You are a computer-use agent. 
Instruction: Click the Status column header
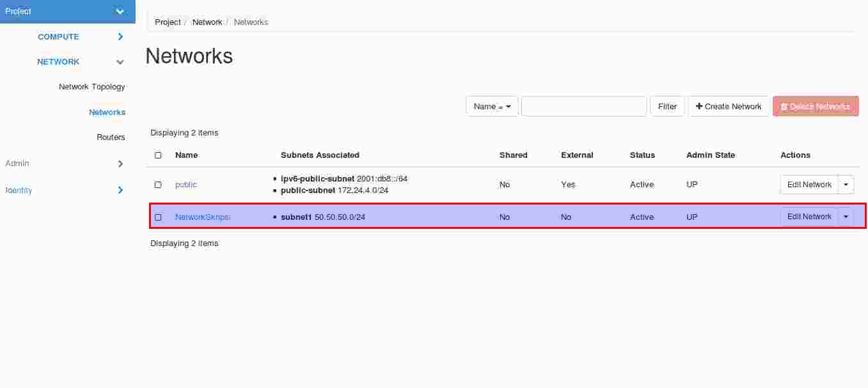tap(642, 155)
